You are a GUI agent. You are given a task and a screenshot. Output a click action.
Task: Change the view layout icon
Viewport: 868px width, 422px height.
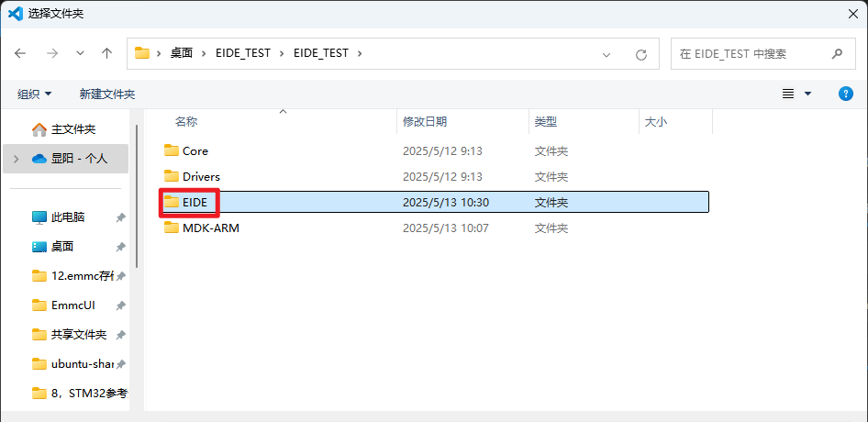[x=788, y=94]
